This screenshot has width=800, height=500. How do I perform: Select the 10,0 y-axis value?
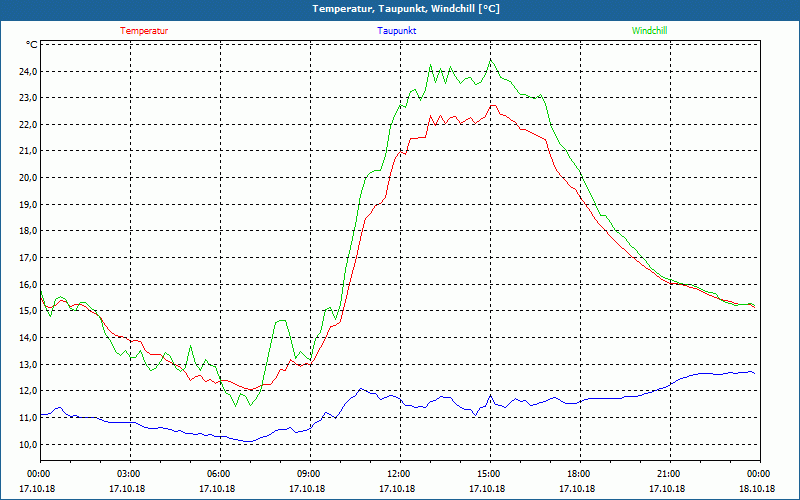(28, 444)
